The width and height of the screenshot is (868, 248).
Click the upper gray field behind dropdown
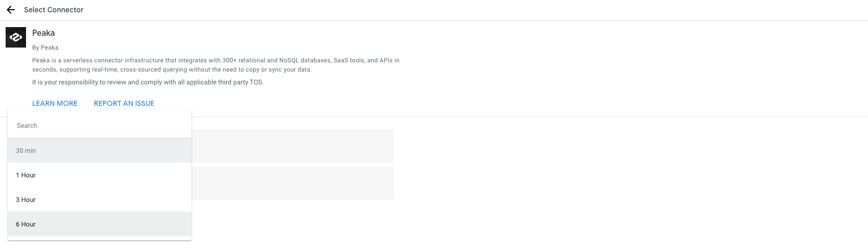(x=292, y=146)
